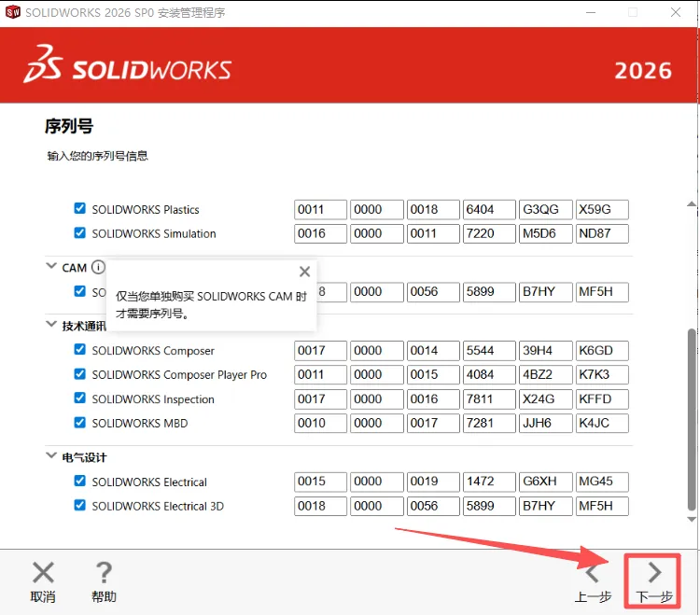Click MBD serial field JJH6
This screenshot has height=615, width=700.
[546, 423]
